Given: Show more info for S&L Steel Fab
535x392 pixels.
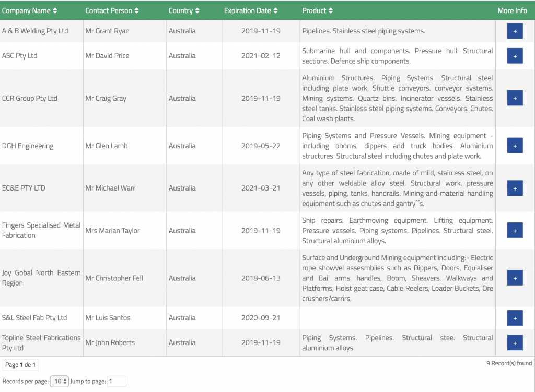Looking at the screenshot, I should [515, 317].
